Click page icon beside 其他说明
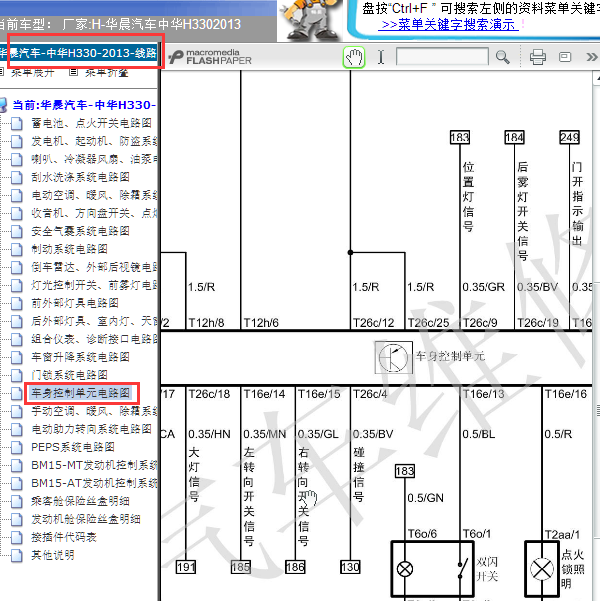This screenshot has width=600, height=601. click(16, 556)
